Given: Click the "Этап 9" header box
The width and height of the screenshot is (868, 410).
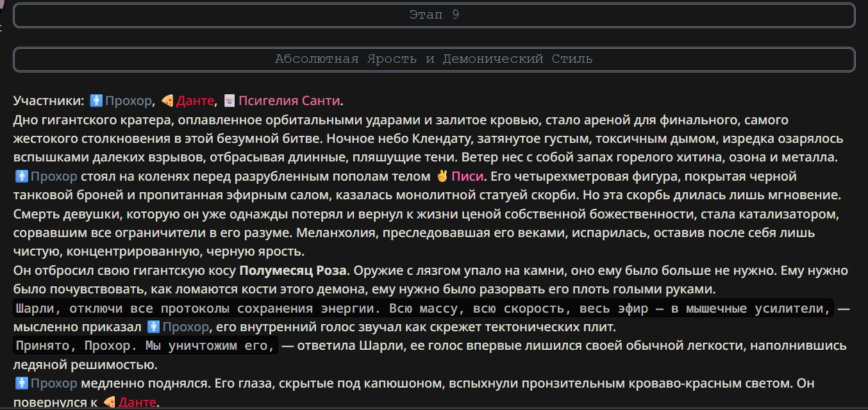Looking at the screenshot, I should pyautogui.click(x=434, y=15).
